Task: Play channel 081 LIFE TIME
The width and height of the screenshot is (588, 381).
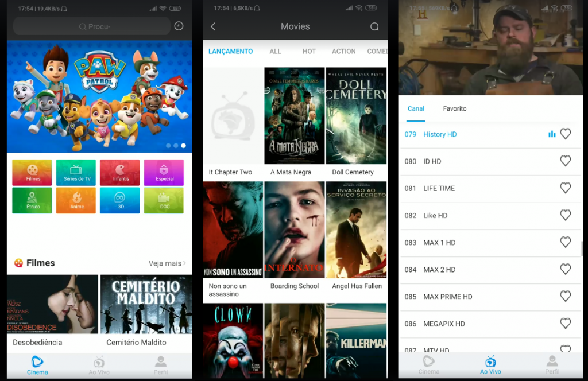Action: point(490,188)
